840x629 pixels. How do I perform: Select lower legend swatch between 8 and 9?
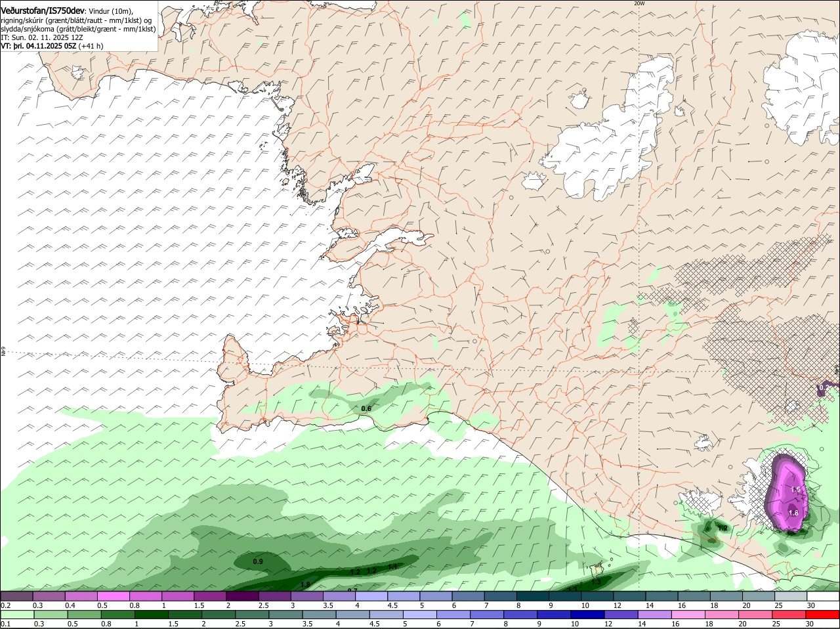[x=520, y=615]
